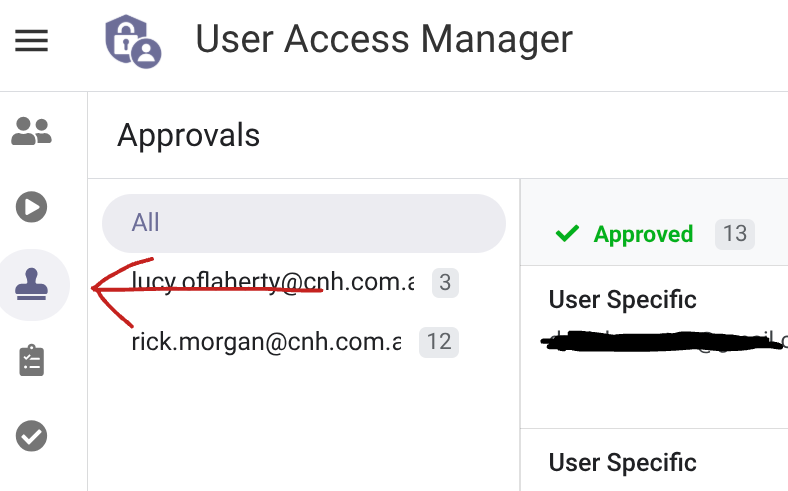Switch to the Approved status tab
Viewport: 788px width, 491px height.
[643, 234]
